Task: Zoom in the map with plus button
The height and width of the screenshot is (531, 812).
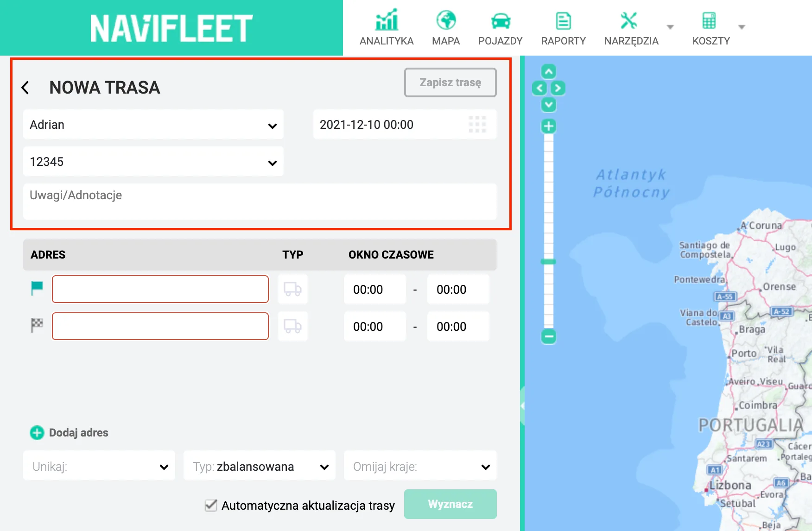Action: tap(549, 126)
